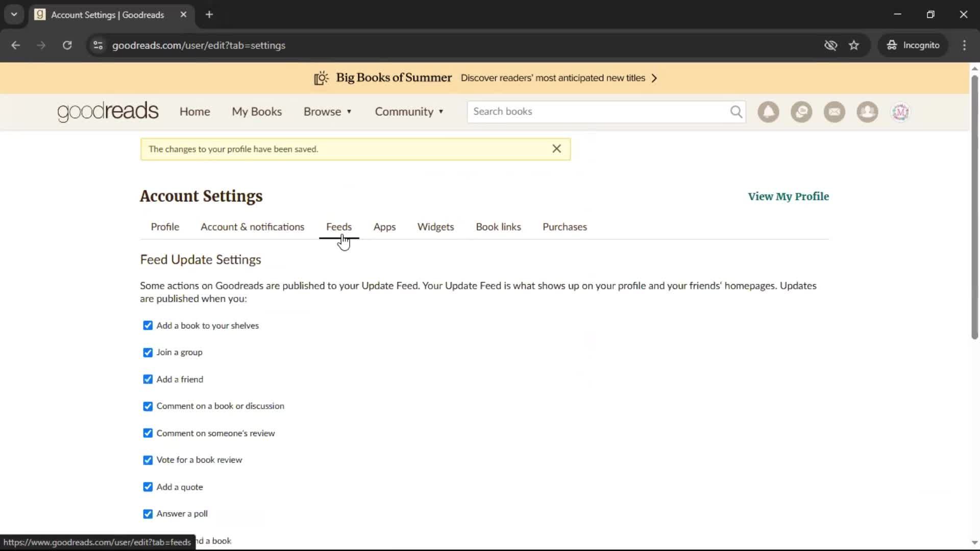Expand the Community dropdown menu
980x551 pixels.
click(x=409, y=112)
